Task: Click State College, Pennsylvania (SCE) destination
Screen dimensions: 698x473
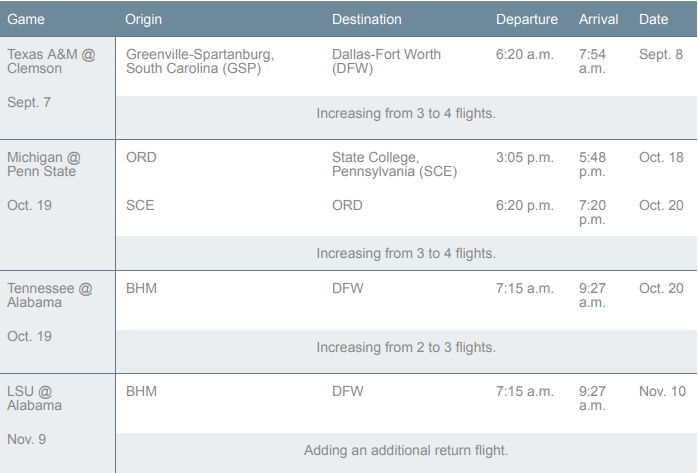Action: 394,164
